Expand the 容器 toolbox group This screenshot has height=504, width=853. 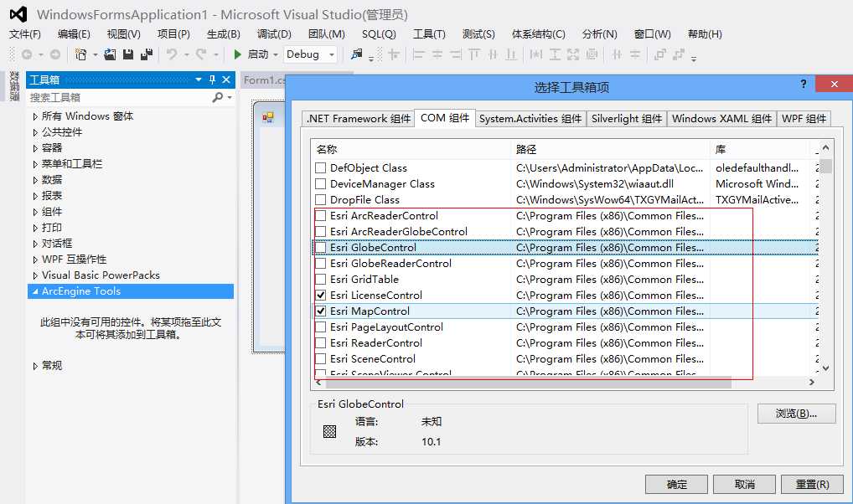[x=35, y=148]
